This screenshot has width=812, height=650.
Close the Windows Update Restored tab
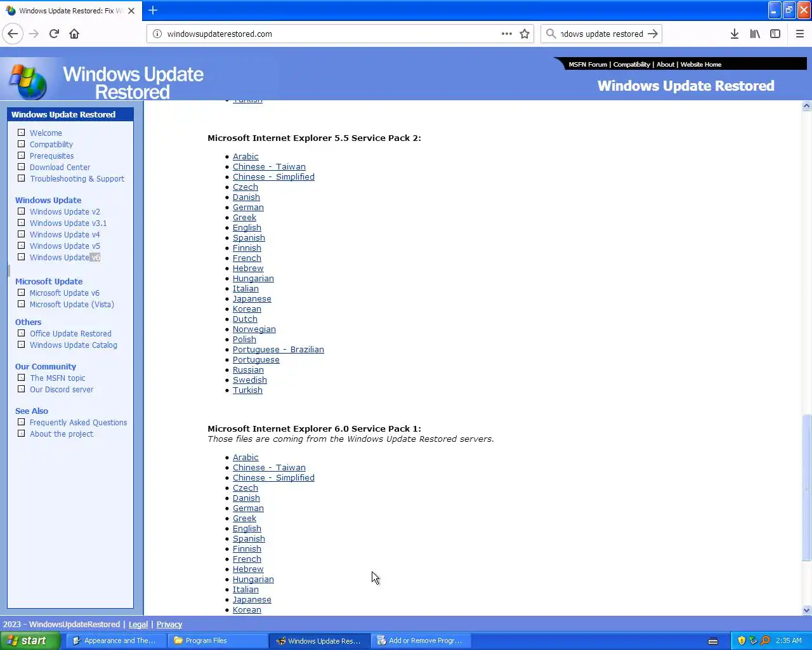(131, 11)
